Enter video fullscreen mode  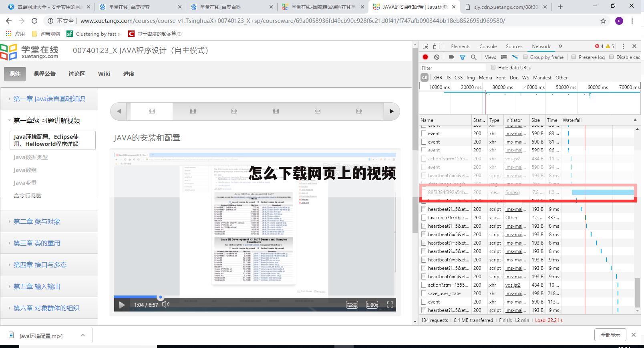(x=390, y=305)
